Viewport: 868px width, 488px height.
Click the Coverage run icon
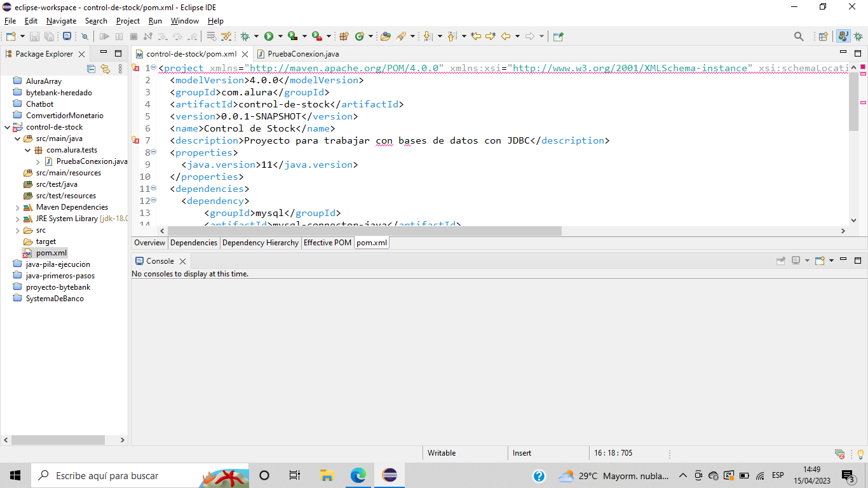(292, 37)
